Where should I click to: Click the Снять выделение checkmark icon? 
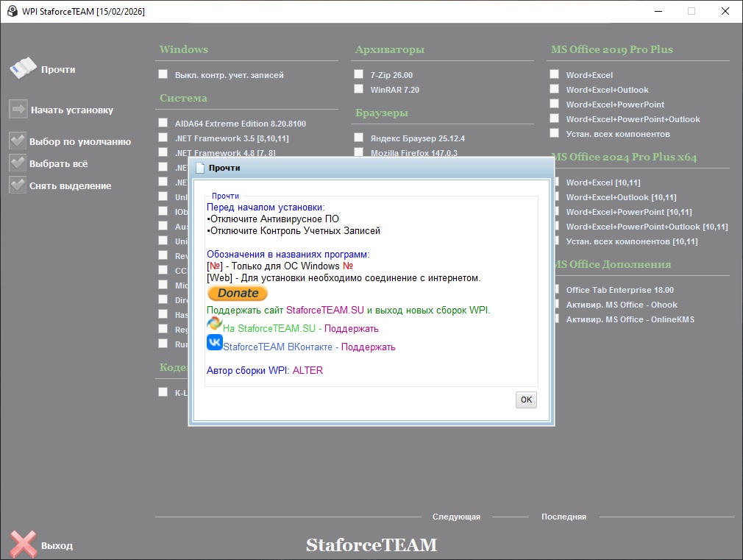click(x=18, y=185)
